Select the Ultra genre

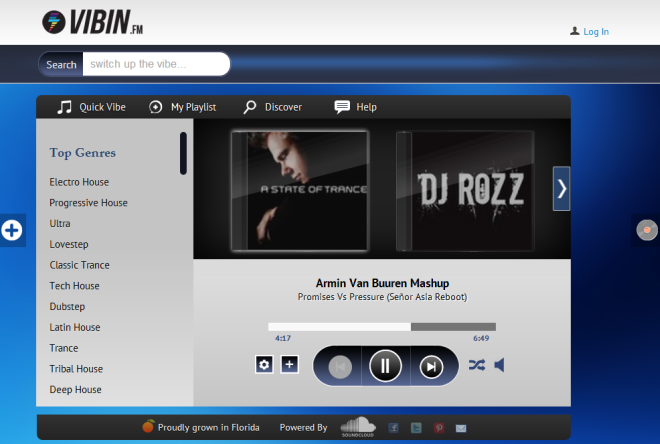coord(60,223)
